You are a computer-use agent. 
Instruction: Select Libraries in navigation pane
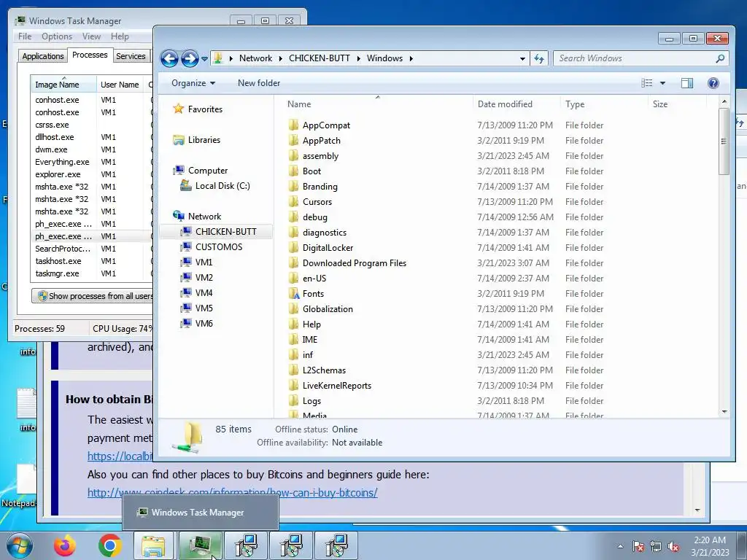tap(204, 139)
